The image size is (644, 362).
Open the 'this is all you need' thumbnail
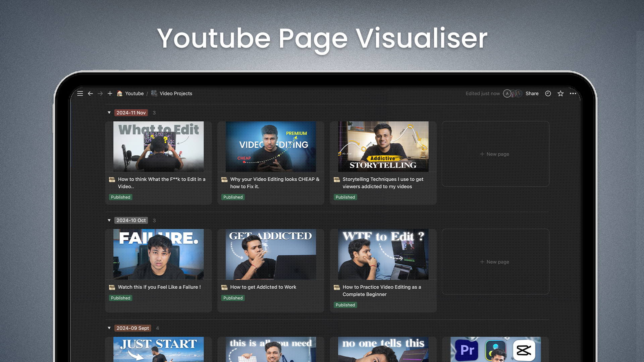(x=271, y=349)
